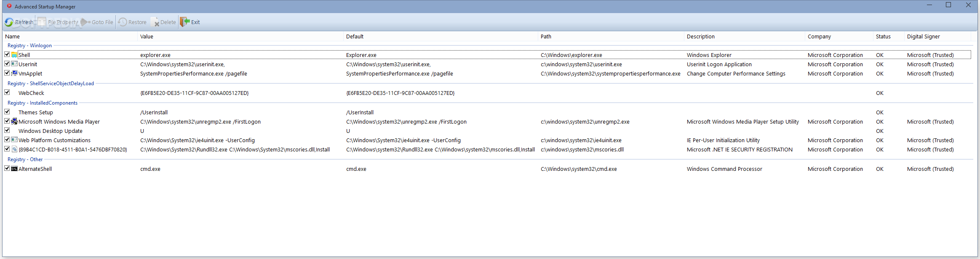Disable Microsoft Windows Media Player entry checkbox

coord(7,121)
